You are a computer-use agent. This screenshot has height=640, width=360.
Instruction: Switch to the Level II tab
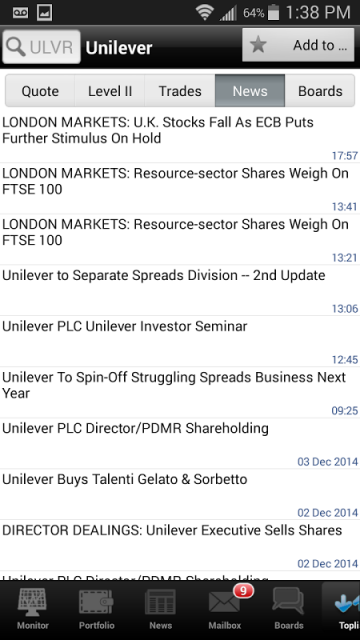click(x=110, y=91)
